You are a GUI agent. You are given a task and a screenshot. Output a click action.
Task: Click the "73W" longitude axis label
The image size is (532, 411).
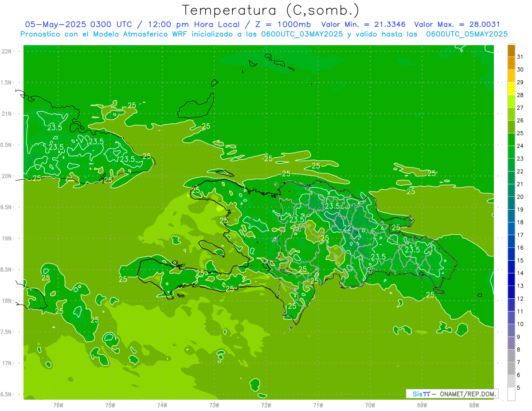point(214,405)
